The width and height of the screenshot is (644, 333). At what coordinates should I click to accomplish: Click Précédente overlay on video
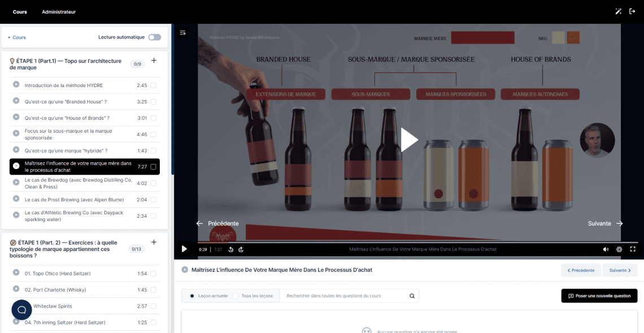217,224
